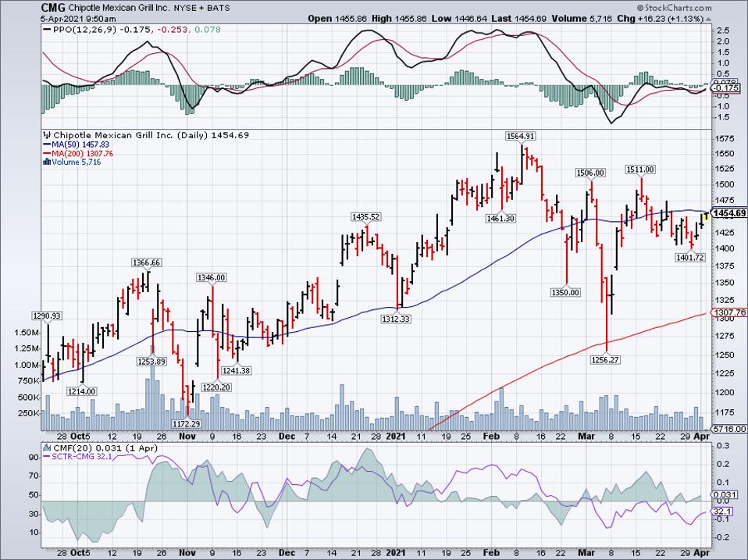Click the CMF(20) 0.031 (1 Apr) label

click(105, 448)
